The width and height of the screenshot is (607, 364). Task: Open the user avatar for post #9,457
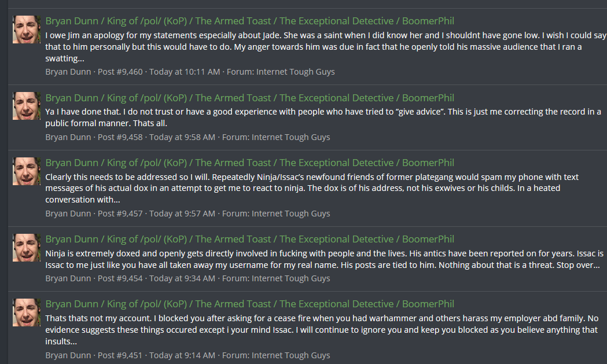pos(27,171)
